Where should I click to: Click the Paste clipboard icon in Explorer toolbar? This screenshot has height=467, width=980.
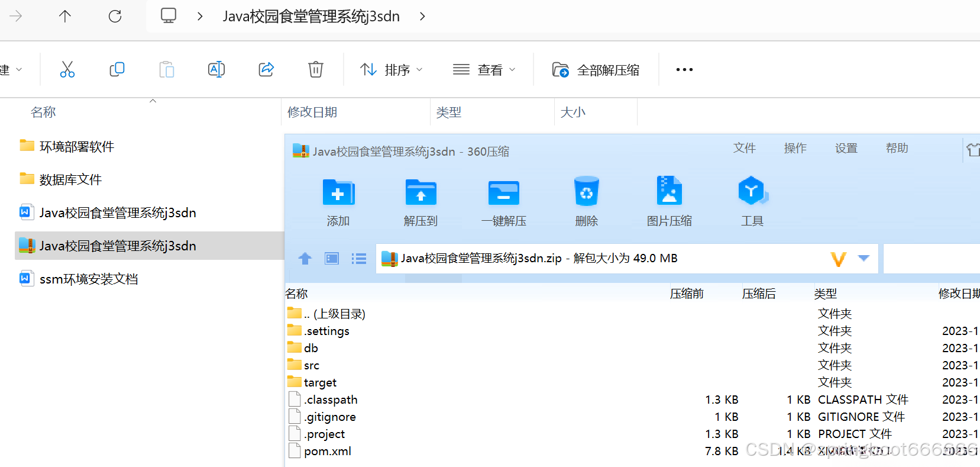point(167,69)
